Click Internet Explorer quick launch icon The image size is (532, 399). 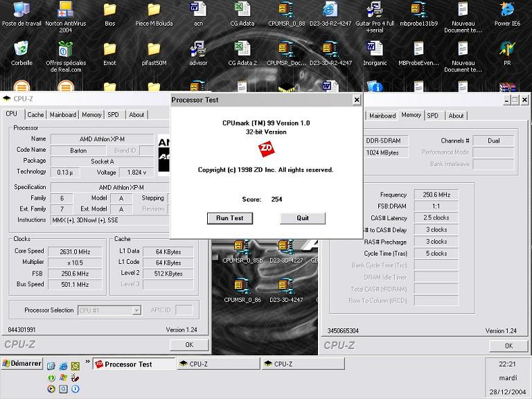click(63, 366)
